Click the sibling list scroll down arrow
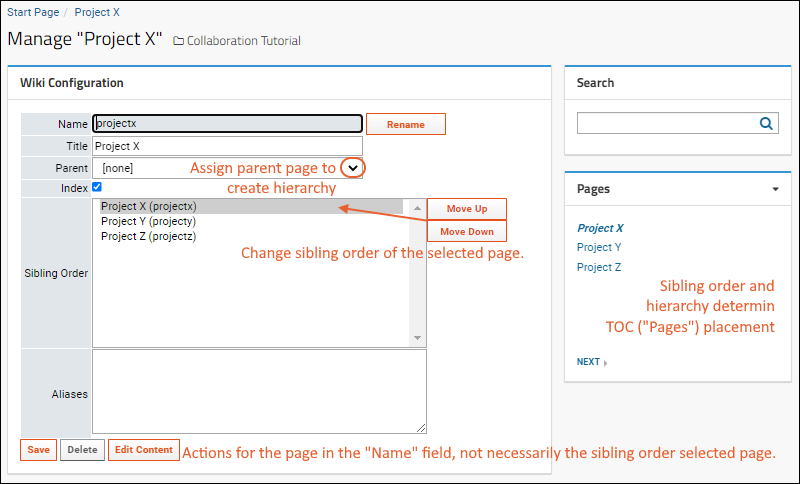Screen dimensions: 800x484 417,338
